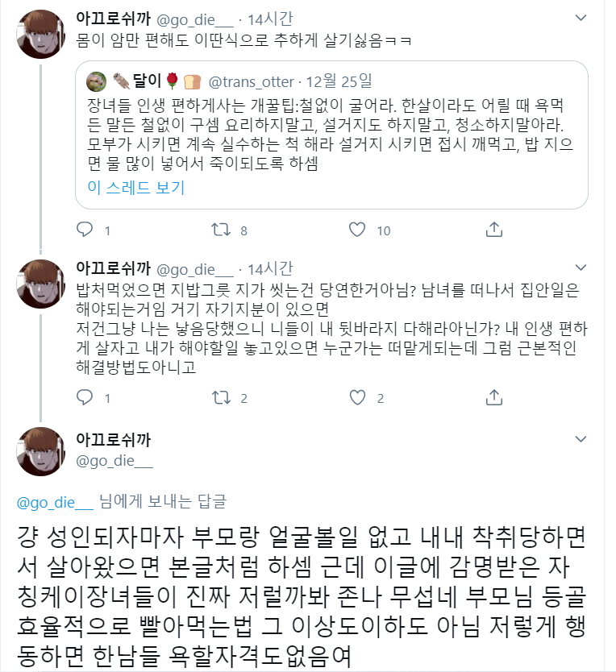Like the first tweet with 10 likes

tap(357, 230)
